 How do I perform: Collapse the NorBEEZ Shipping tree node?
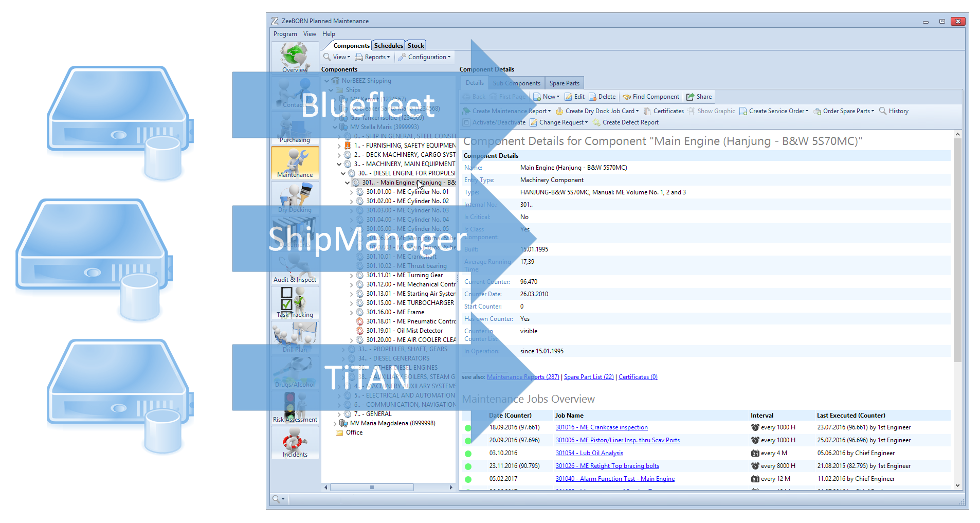coord(326,81)
